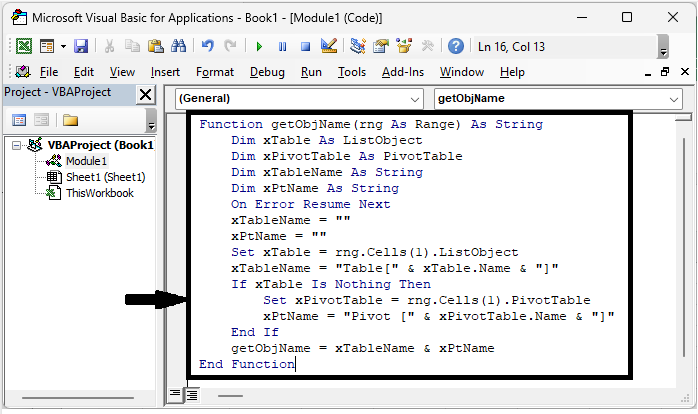
Task: Run the macro with the green play icon
Action: tap(259, 46)
